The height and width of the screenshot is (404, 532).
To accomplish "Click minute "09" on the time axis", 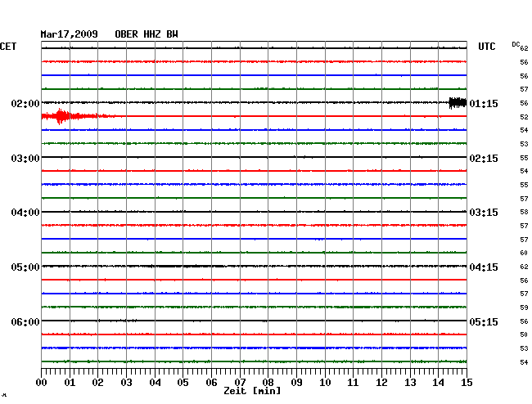I will click(x=296, y=382).
